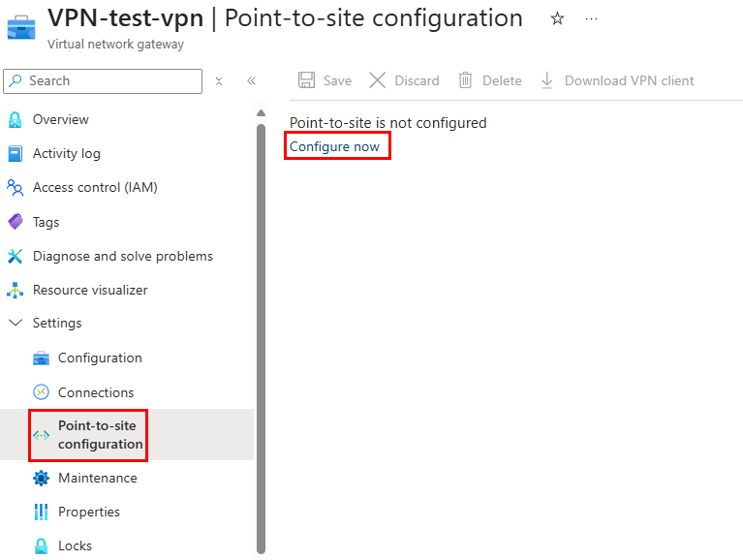Click the favorite star icon
Image resolution: width=743 pixels, height=560 pixels.
[x=557, y=18]
